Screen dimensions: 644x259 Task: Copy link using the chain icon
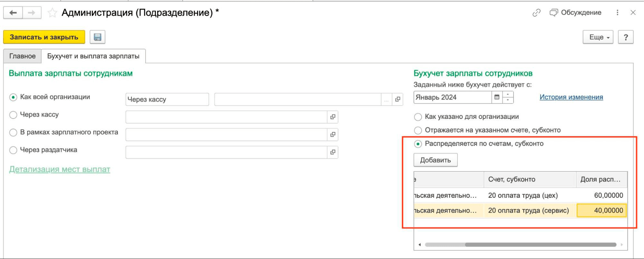[x=536, y=13]
